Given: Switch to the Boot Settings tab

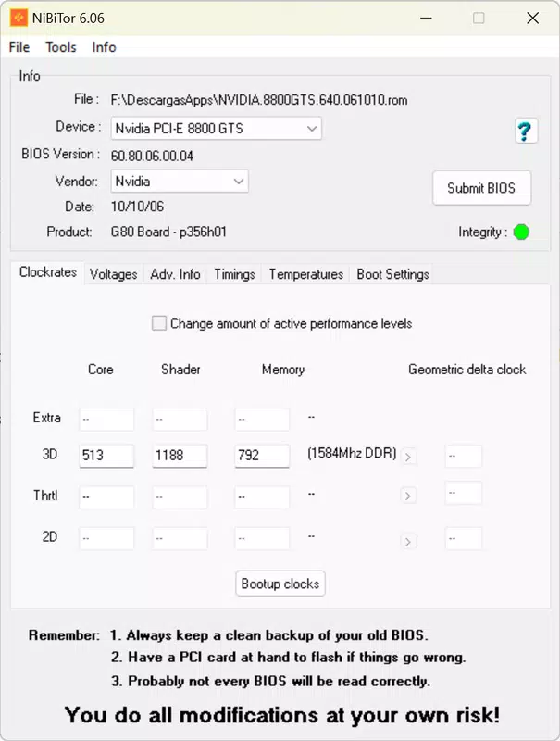Looking at the screenshot, I should click(392, 274).
